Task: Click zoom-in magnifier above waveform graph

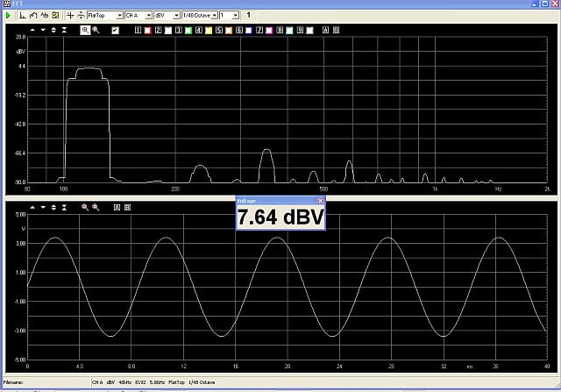Action: point(85,207)
